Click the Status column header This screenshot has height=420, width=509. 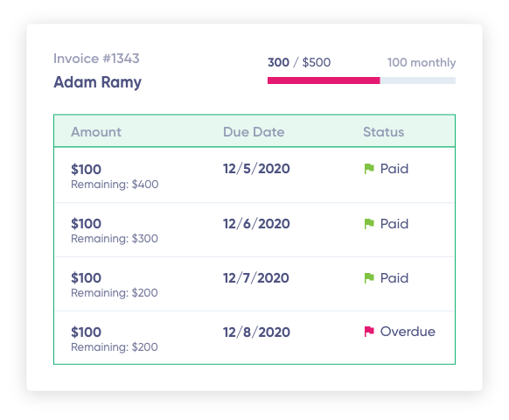click(383, 132)
